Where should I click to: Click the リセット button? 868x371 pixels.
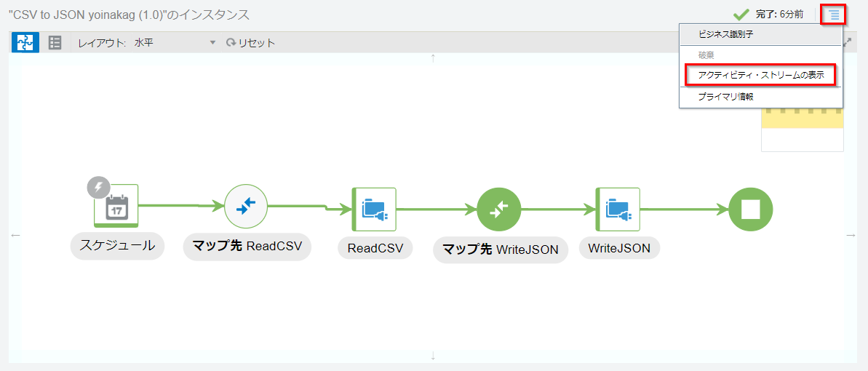click(251, 43)
